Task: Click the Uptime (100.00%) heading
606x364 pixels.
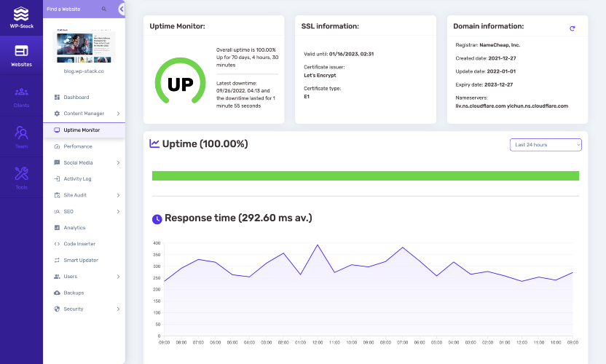Action: click(x=205, y=143)
